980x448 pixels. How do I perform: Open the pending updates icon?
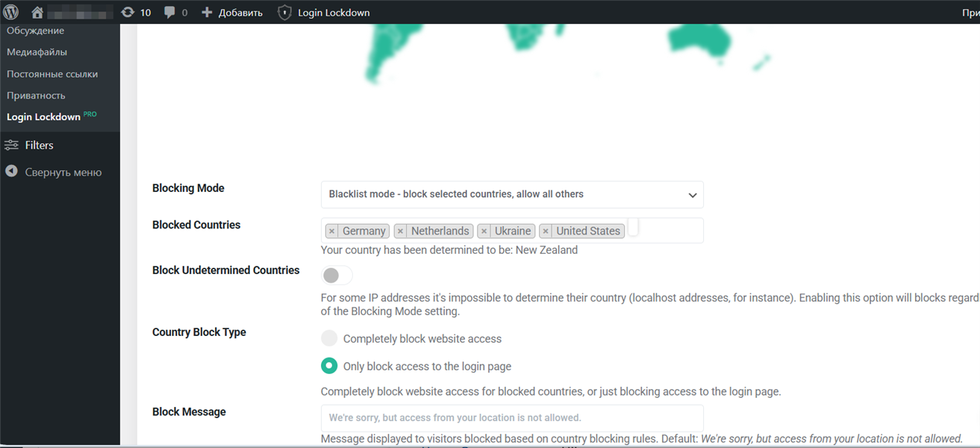(x=128, y=12)
